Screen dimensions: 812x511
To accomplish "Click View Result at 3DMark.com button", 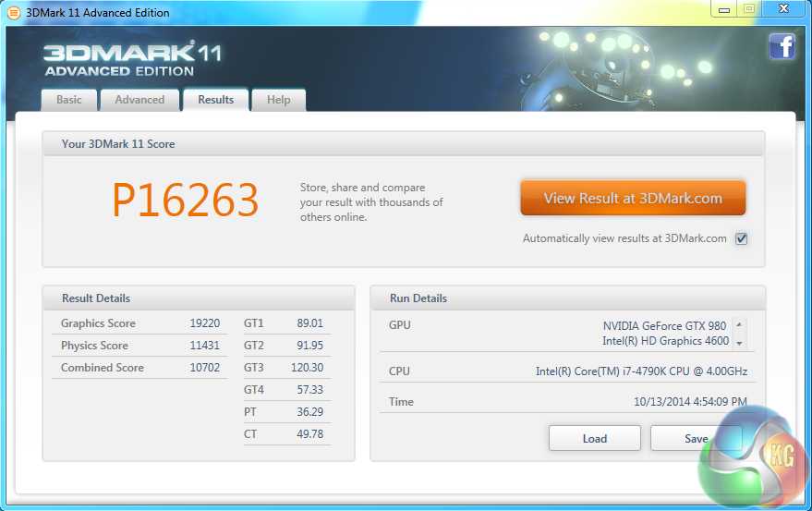I will [633, 198].
